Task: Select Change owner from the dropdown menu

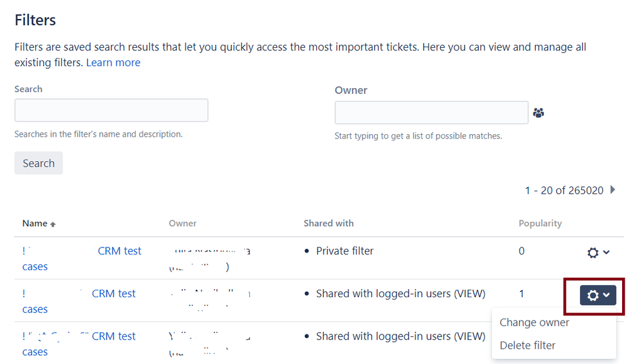Action: [x=534, y=322]
